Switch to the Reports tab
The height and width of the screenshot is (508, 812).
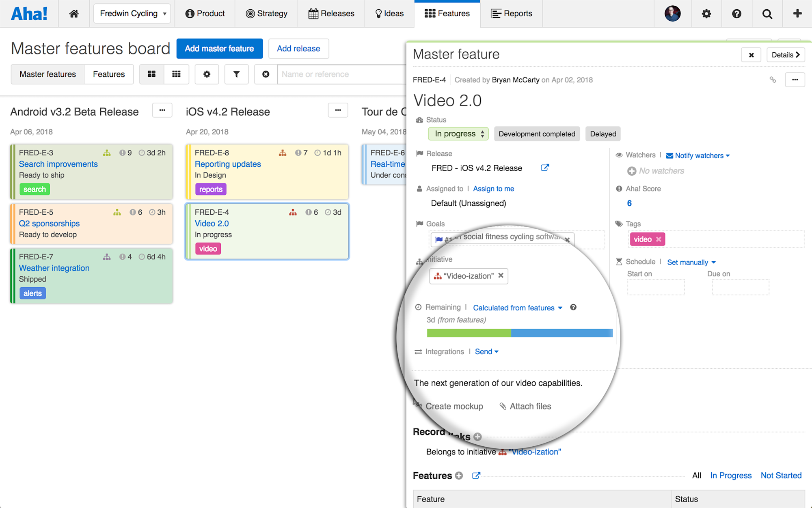[x=511, y=13]
